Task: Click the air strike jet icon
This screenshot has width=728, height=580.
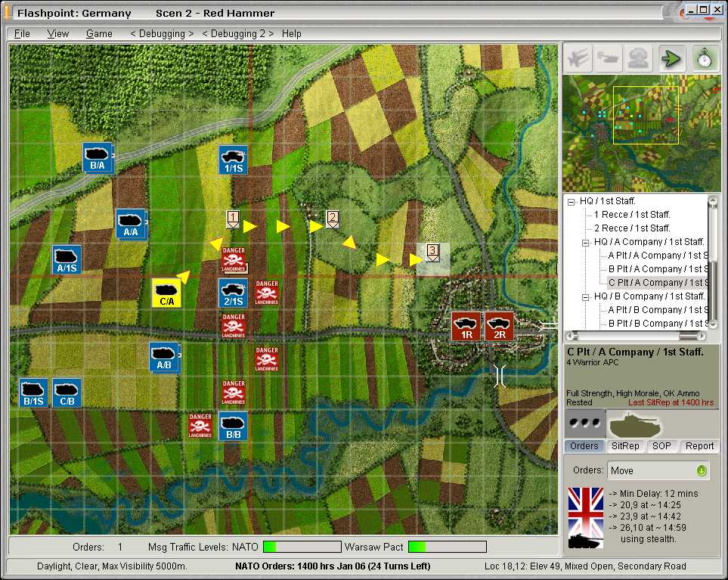Action: pyautogui.click(x=578, y=59)
